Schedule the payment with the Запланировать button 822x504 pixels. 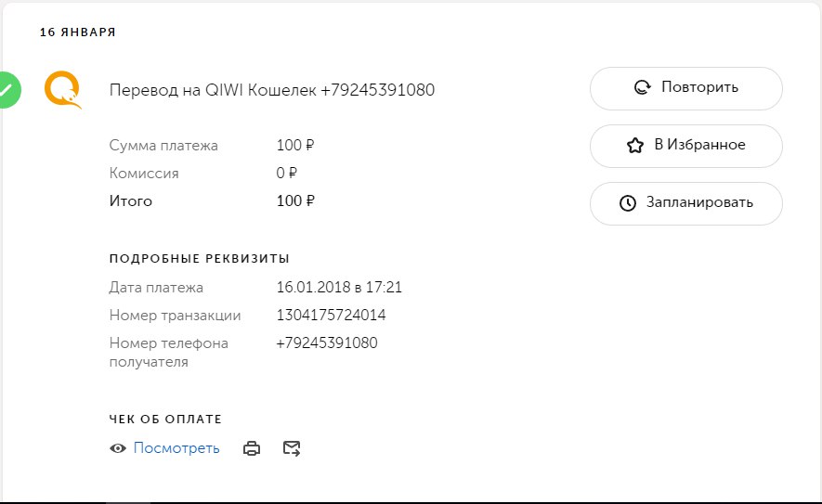pos(685,203)
